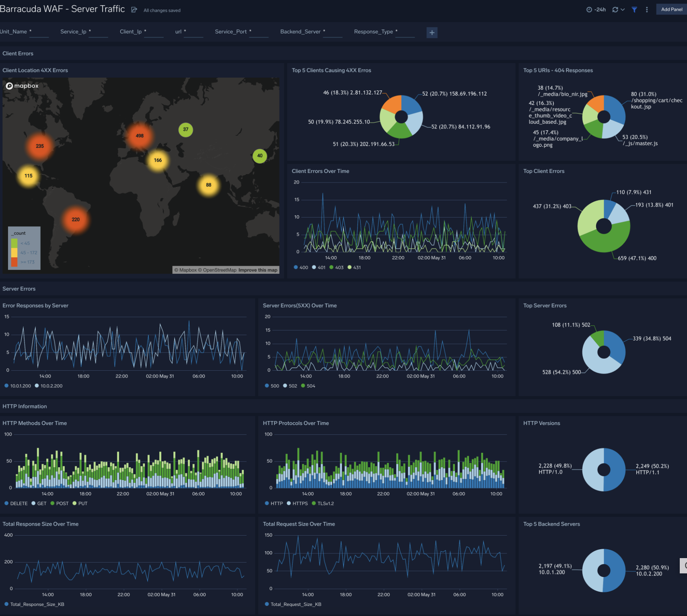The image size is (687, 616).
Task: Add a new filter with the plus icon
Action: tap(432, 33)
